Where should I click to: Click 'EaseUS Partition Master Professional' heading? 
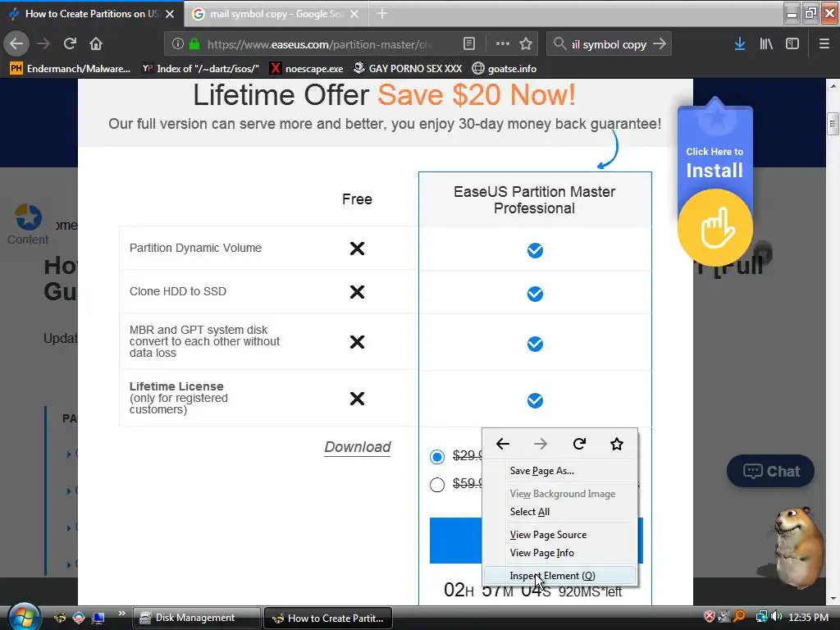tap(534, 200)
